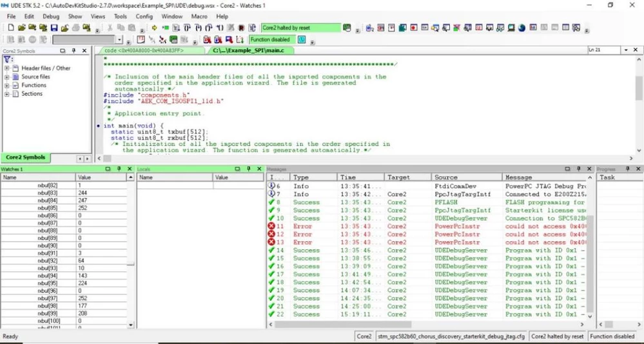644x344 pixels.
Task: Click the Name column header in Locals
Action: point(175,177)
